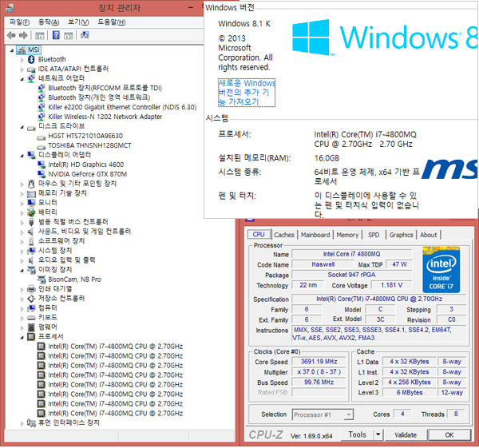The height and width of the screenshot is (448, 479).
Task: Expand the 저장소 컨트롤러 node
Action: pyautogui.click(x=22, y=299)
